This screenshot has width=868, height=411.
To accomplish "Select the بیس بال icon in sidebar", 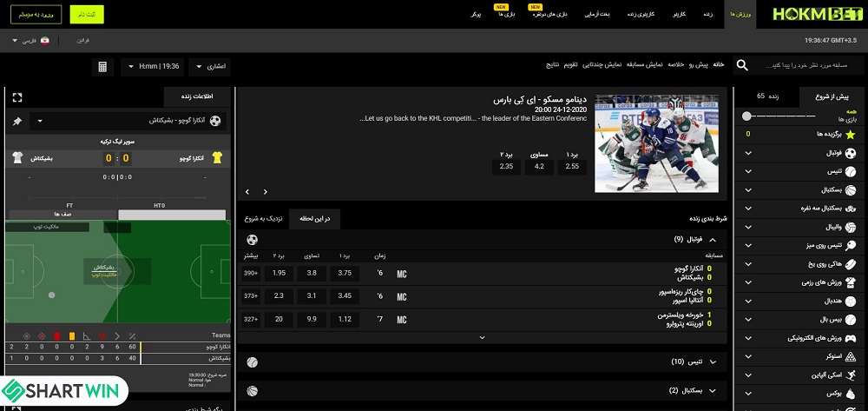I will coord(851,320).
